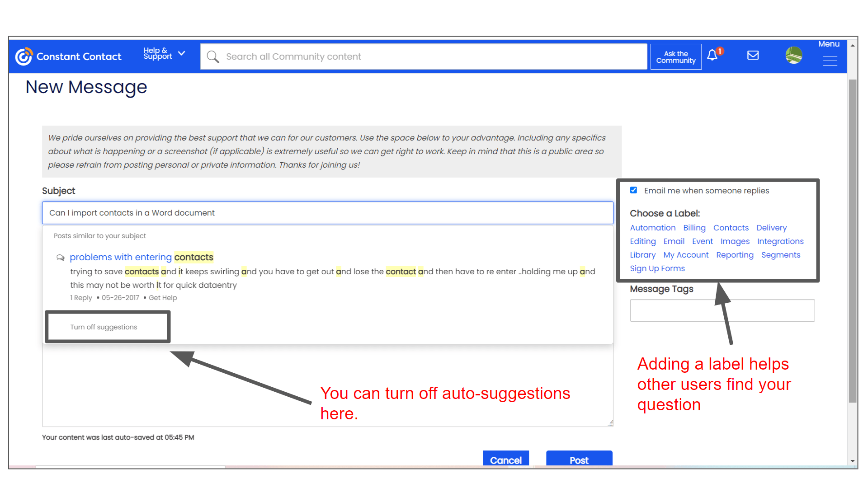Open the suggested post about entering contacts

point(141,257)
